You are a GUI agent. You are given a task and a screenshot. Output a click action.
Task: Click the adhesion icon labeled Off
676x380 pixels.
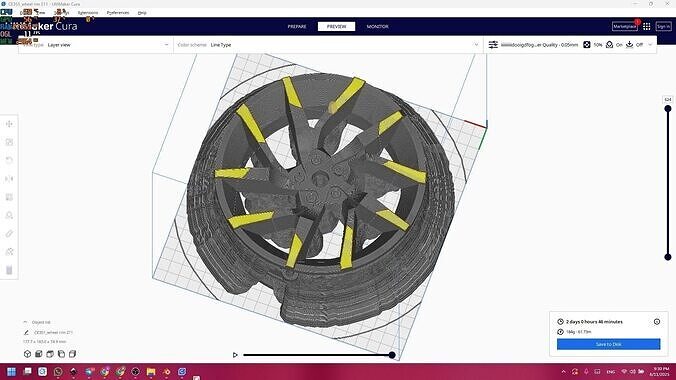point(629,44)
